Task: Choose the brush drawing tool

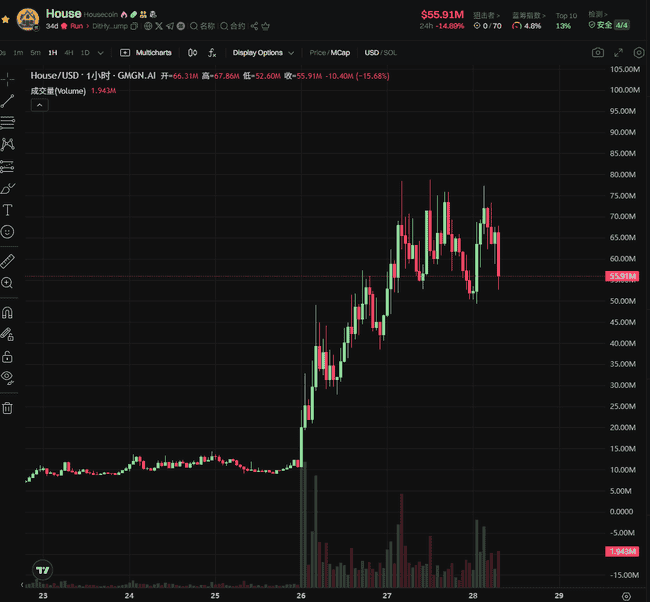Action: click(x=8, y=188)
